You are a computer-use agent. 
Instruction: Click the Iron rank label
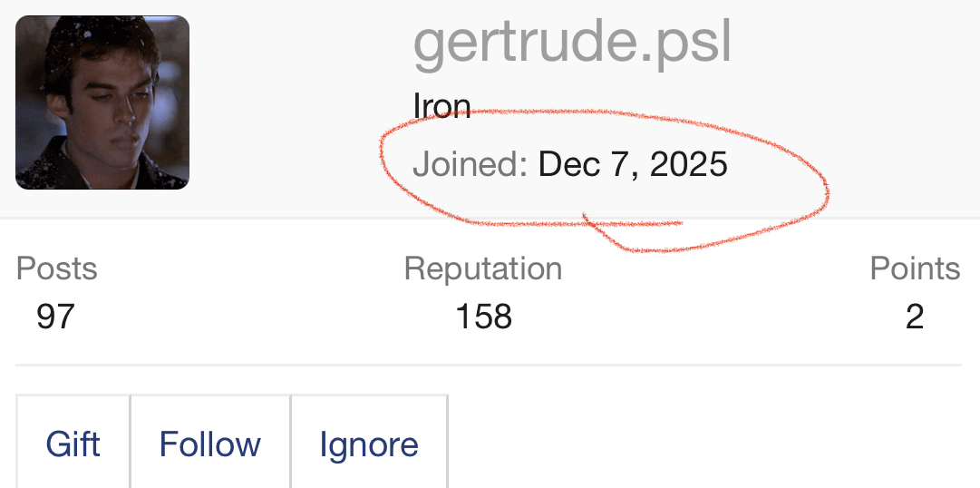coord(441,106)
